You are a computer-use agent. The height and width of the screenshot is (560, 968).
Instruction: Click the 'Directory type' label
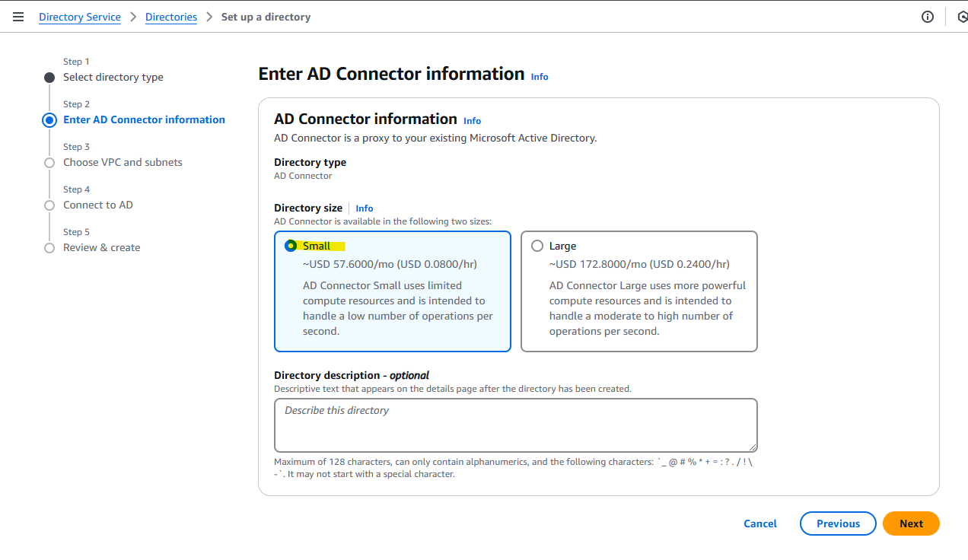(x=310, y=162)
